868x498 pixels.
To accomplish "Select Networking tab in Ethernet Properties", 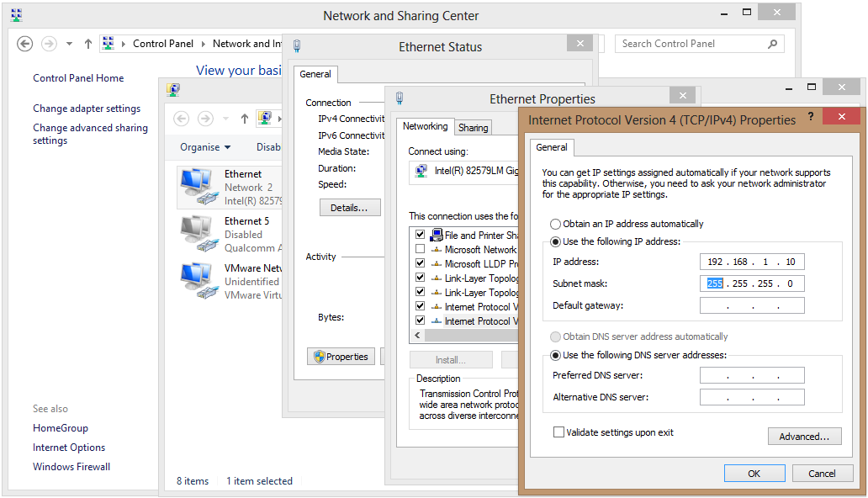I will 425,125.
